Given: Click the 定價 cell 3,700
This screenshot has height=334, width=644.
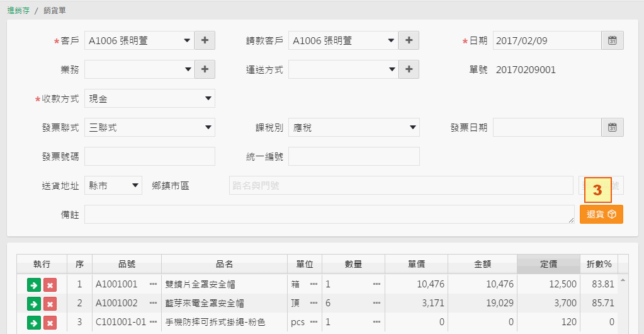Looking at the screenshot, I should 548,304.
